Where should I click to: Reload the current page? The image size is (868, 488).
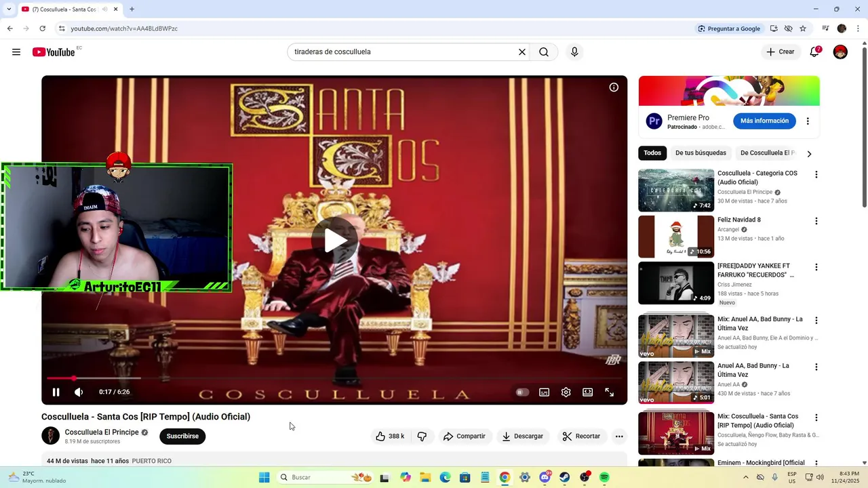tap(42, 28)
